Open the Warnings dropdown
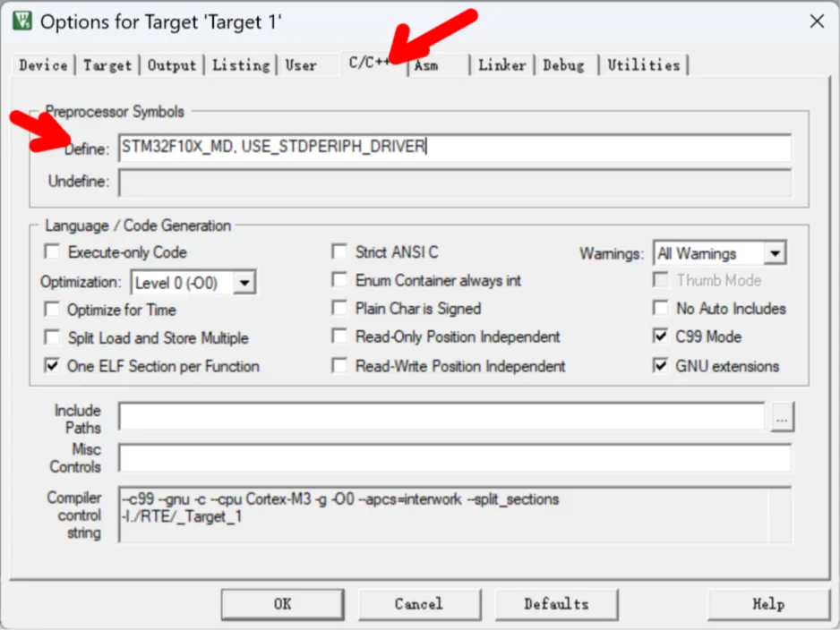Image resolution: width=840 pixels, height=630 pixels. pyautogui.click(x=776, y=253)
